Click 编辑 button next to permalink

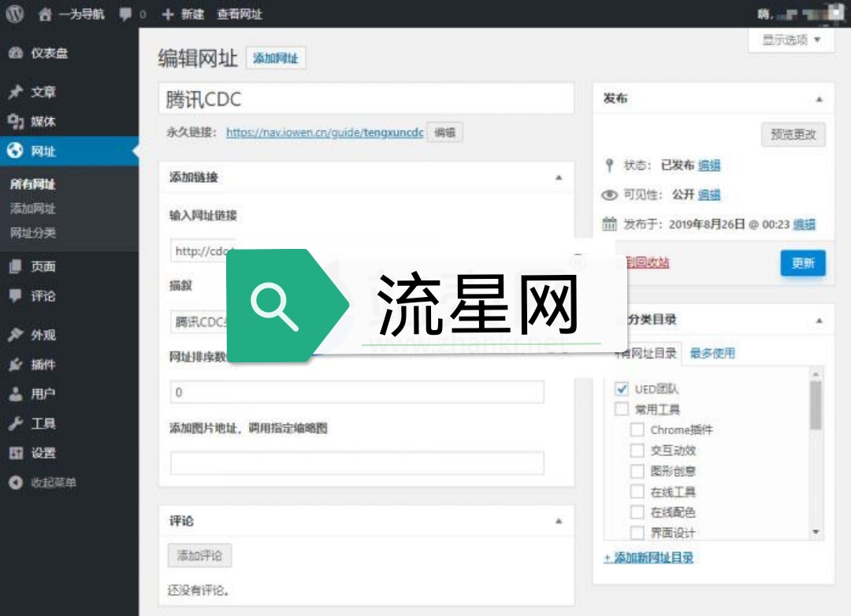click(x=444, y=132)
